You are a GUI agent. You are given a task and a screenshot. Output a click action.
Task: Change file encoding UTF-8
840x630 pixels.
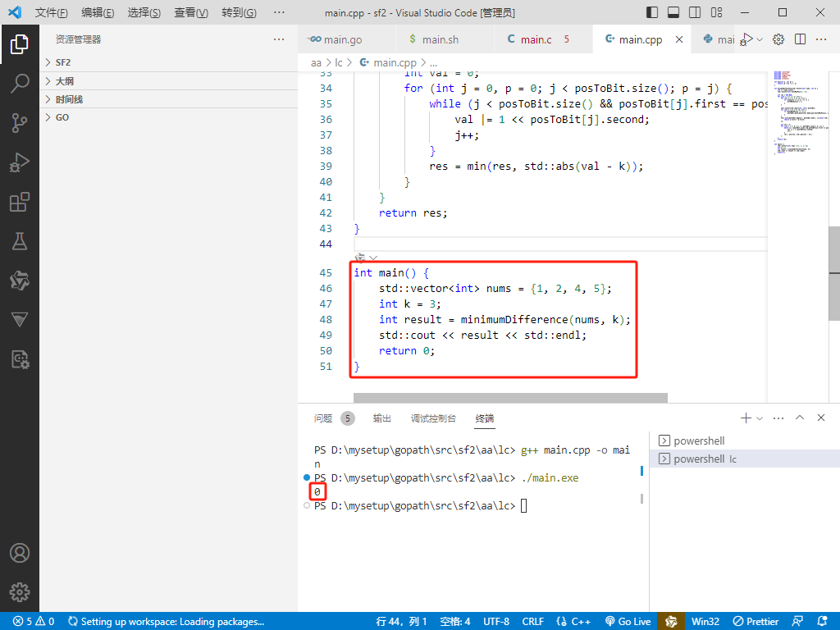pyautogui.click(x=496, y=622)
